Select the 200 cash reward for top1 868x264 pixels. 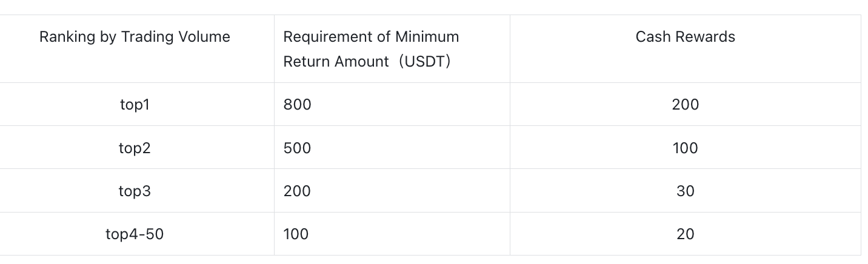pos(685,105)
